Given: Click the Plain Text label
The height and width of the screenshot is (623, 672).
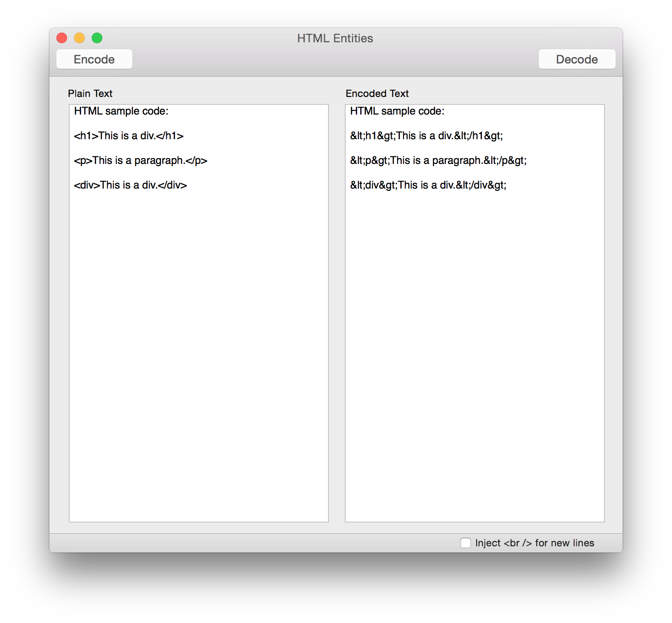Looking at the screenshot, I should (90, 93).
